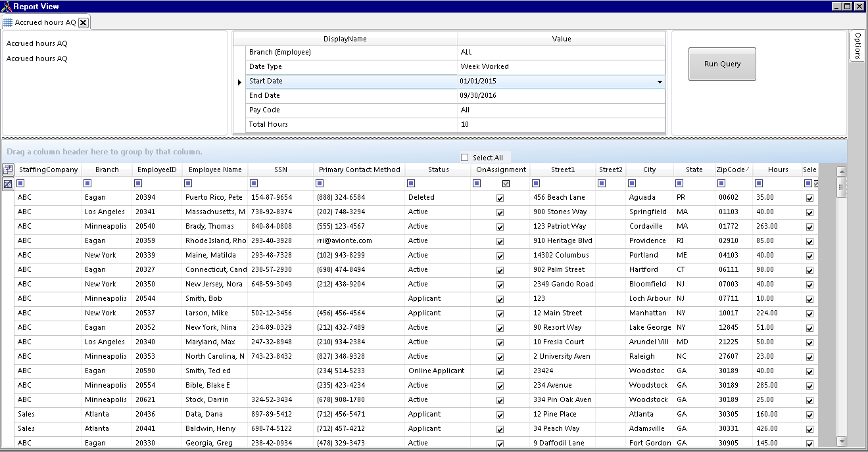The image size is (868, 452).
Task: Uncheck Select box for Massachusetts row
Action: coord(809,212)
